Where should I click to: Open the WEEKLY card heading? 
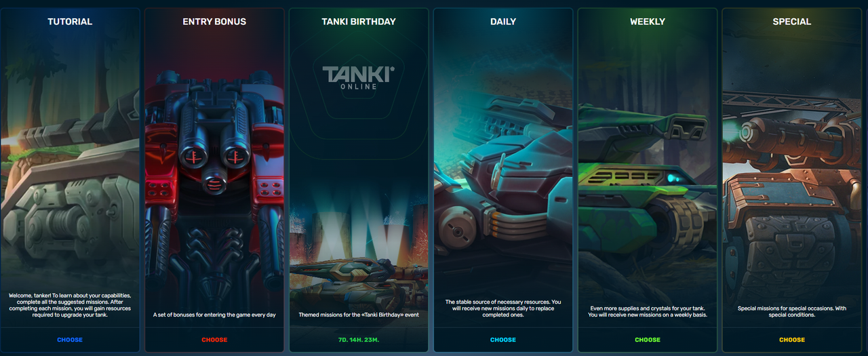pyautogui.click(x=648, y=22)
